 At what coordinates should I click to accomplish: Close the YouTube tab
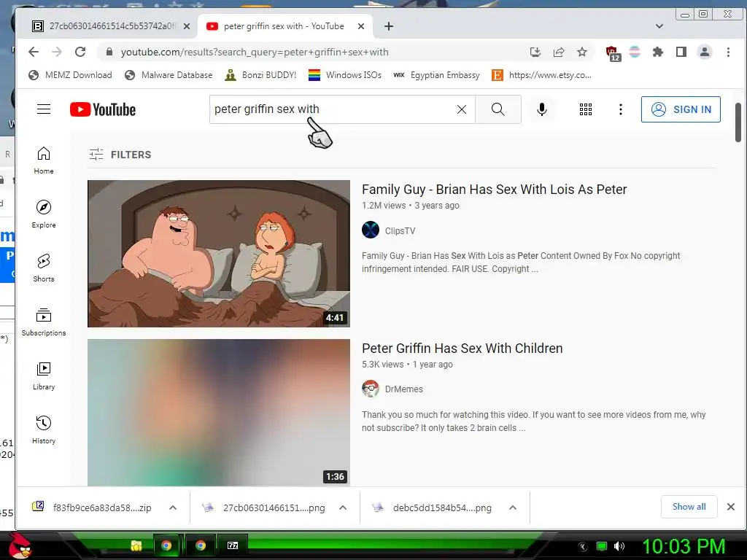(x=361, y=26)
